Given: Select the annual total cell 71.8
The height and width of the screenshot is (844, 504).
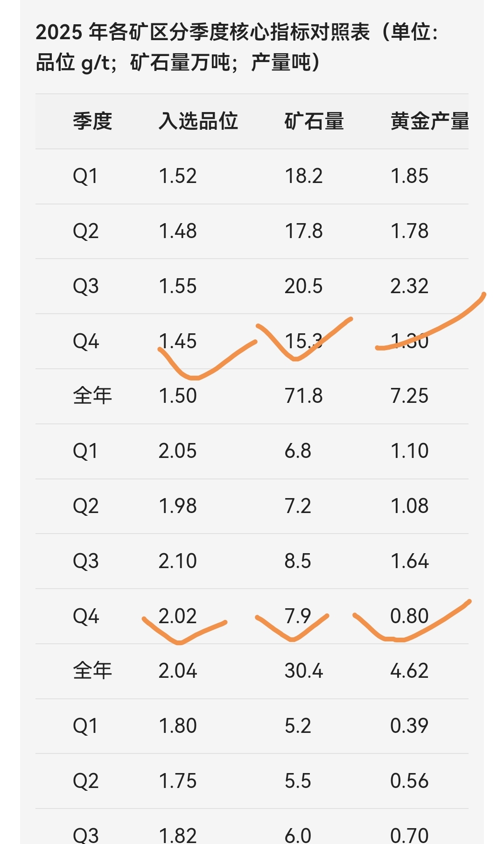Looking at the screenshot, I should coord(304,396).
